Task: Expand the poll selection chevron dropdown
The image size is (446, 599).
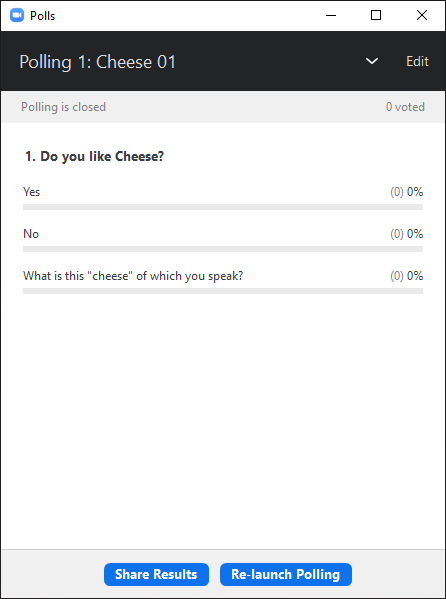Action: click(x=371, y=61)
